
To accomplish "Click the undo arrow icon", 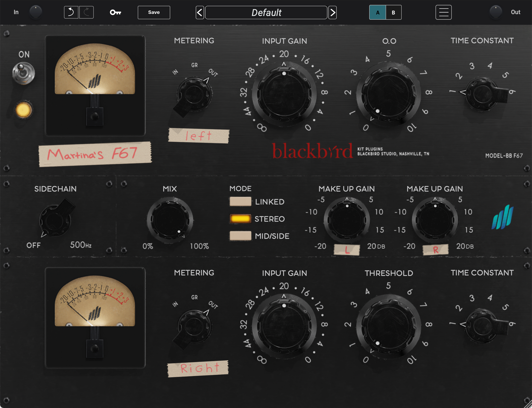I will coord(71,12).
